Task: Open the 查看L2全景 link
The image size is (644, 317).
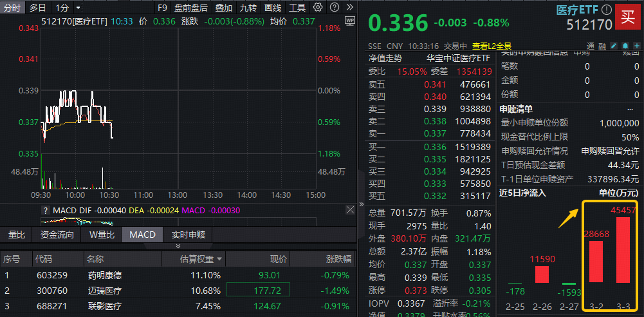Action: [492, 46]
